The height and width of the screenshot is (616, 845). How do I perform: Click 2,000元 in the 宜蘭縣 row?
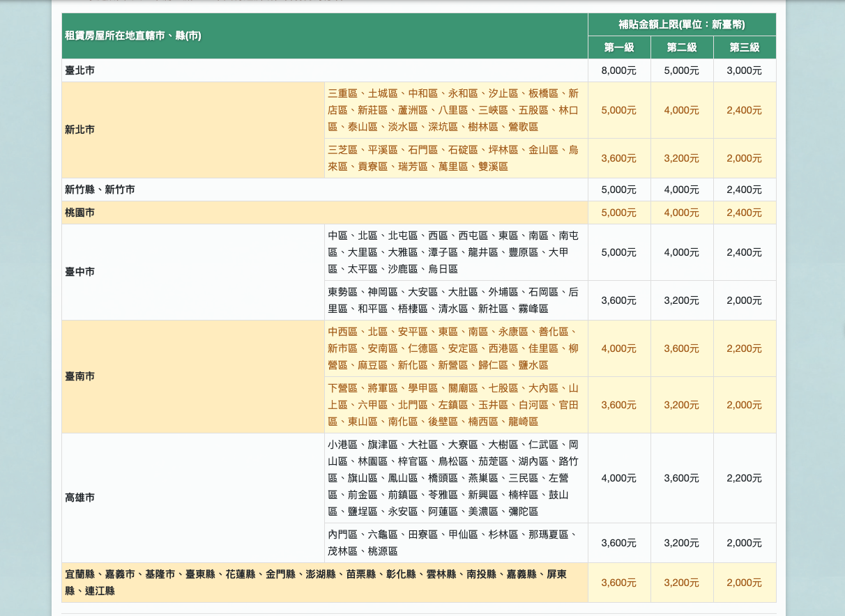pyautogui.click(x=745, y=583)
